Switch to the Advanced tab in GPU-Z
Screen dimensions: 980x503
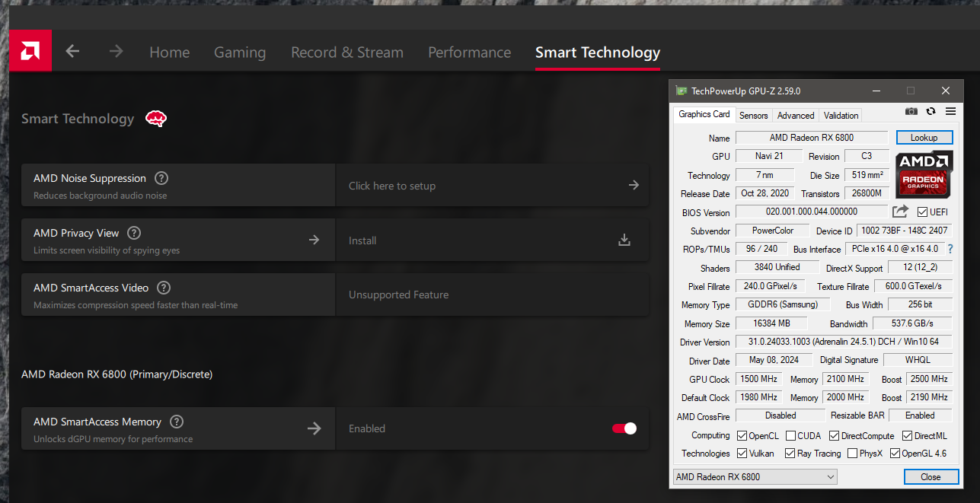[x=796, y=116]
